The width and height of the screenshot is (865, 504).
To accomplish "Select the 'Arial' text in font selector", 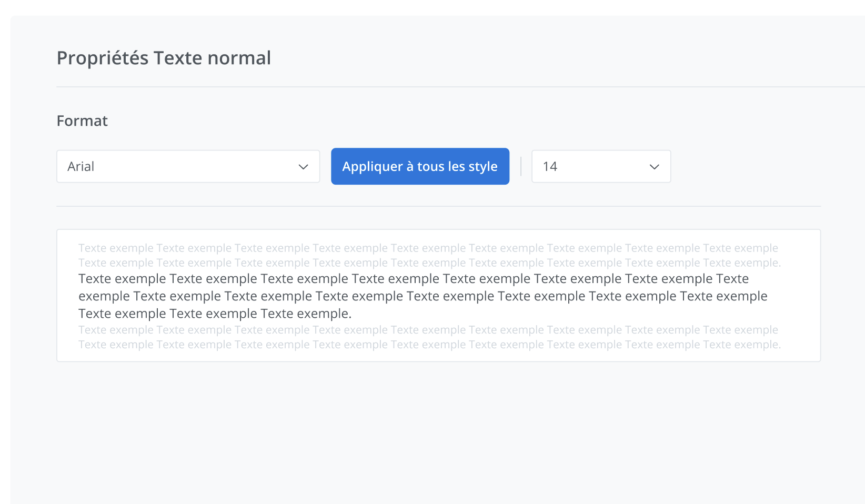I will tap(81, 167).
